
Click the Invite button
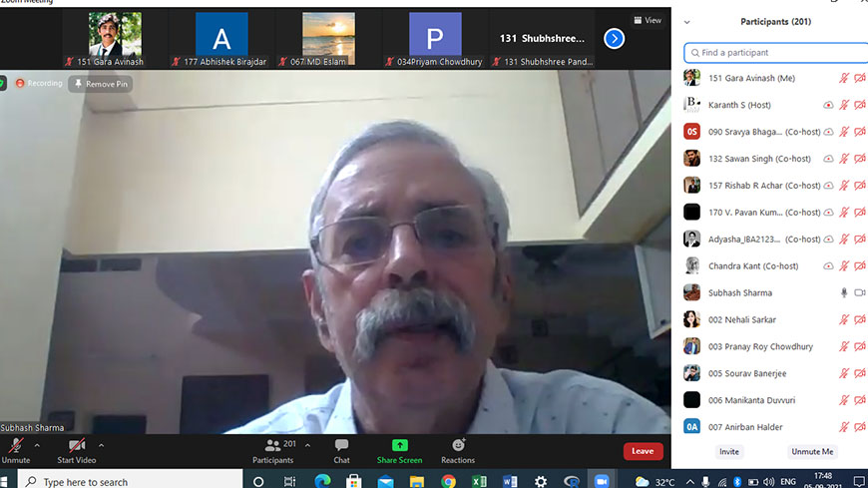tap(730, 452)
